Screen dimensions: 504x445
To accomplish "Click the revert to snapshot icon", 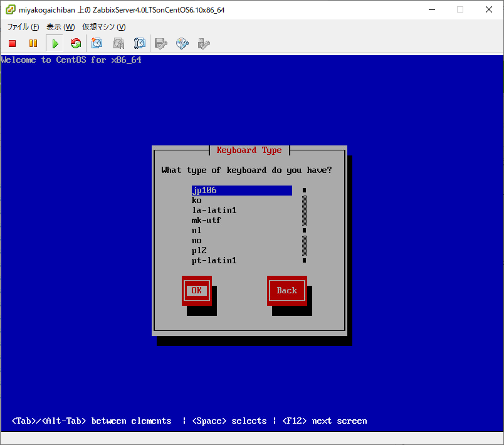I will click(118, 43).
